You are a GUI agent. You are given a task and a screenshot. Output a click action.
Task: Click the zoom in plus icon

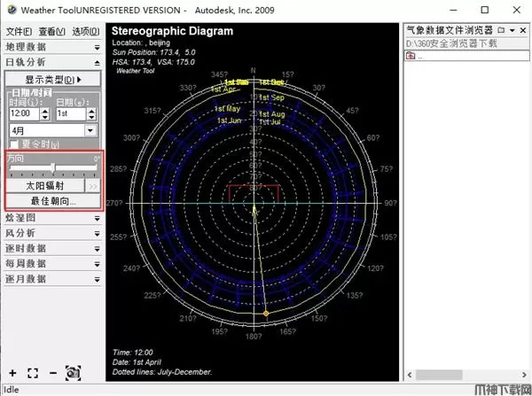(x=12, y=373)
